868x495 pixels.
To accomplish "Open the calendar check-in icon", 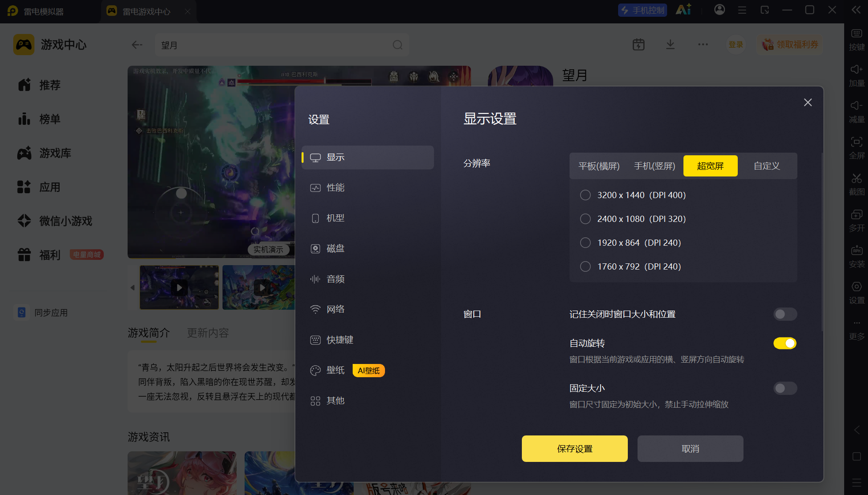I will [x=638, y=45].
